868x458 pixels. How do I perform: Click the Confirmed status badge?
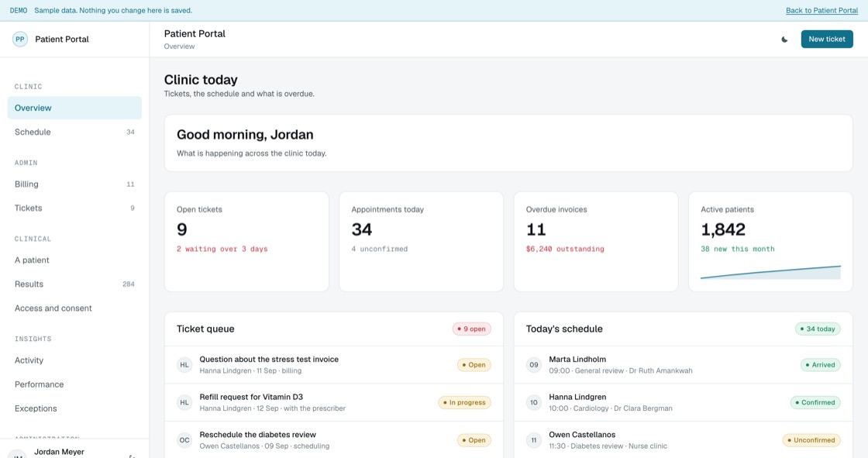(x=815, y=403)
